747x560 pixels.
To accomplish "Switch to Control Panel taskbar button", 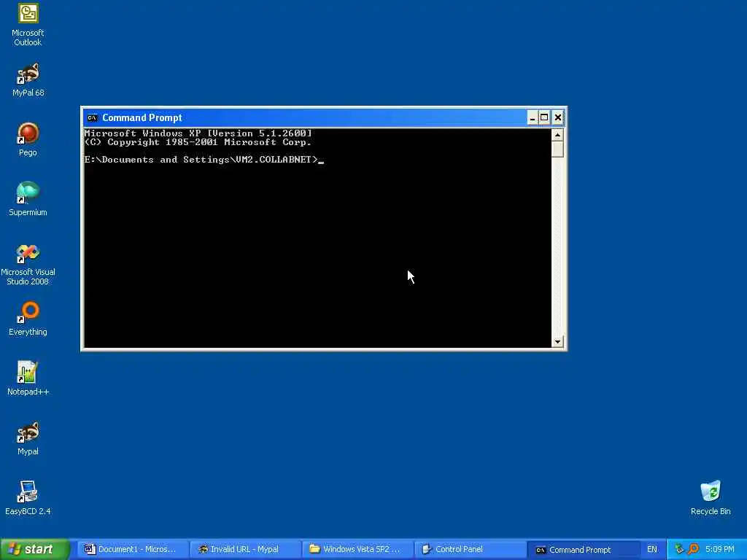I will coord(470,549).
